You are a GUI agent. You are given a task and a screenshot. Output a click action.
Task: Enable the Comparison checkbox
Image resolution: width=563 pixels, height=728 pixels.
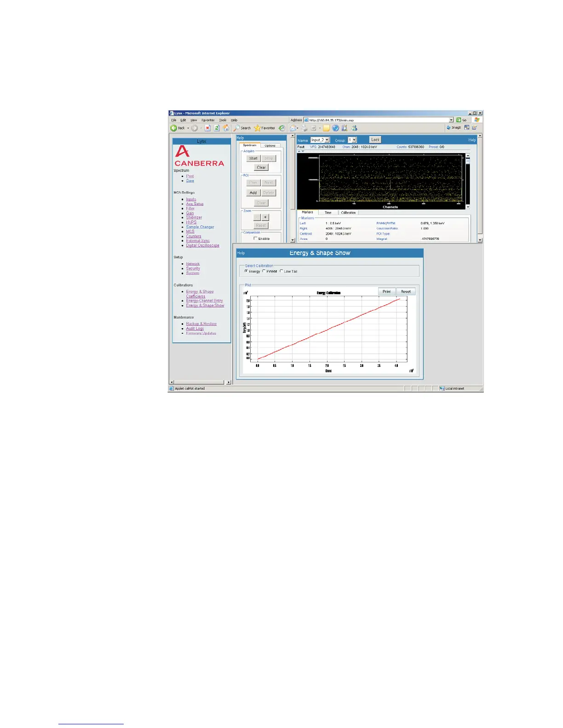256,239
